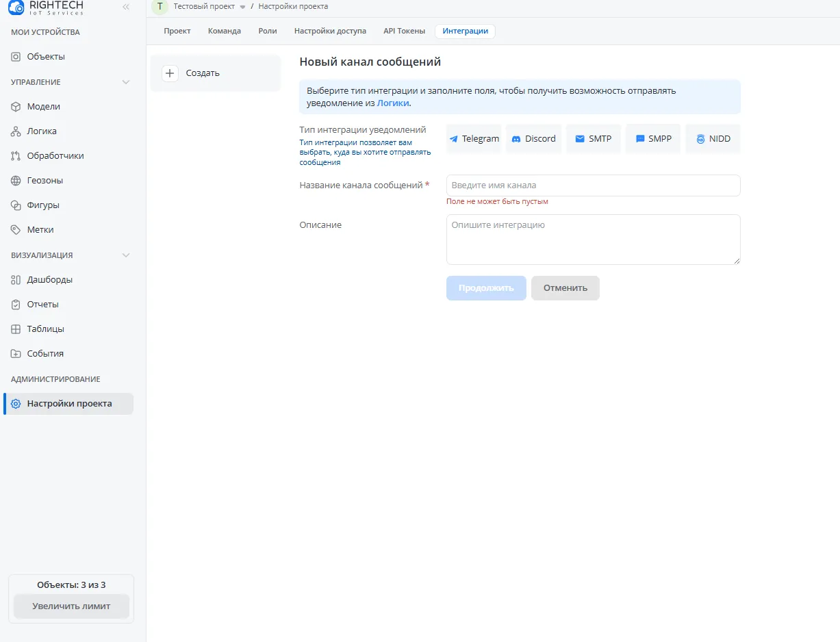Viewport: 840px width, 642px height.
Task: Click the Метки tag icon
Action: [16, 230]
